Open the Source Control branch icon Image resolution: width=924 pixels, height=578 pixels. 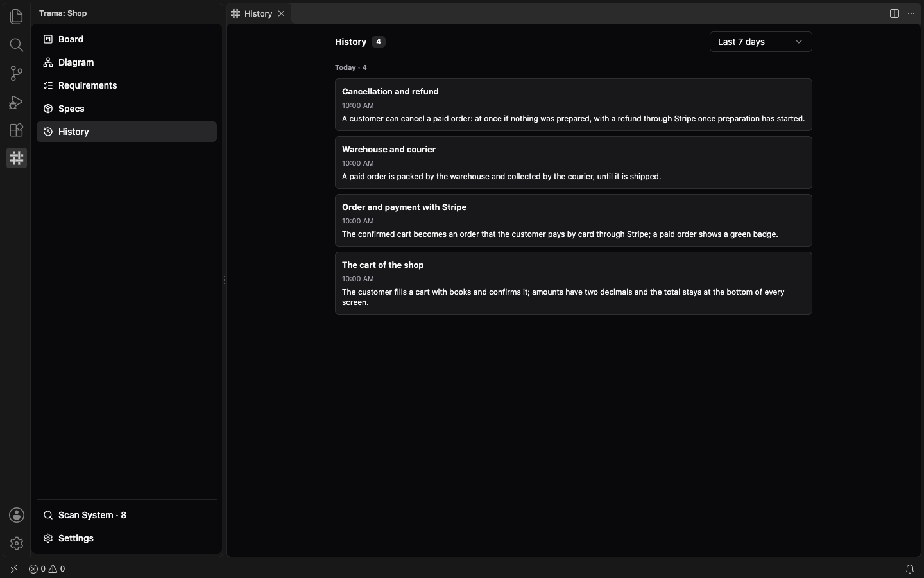17,73
